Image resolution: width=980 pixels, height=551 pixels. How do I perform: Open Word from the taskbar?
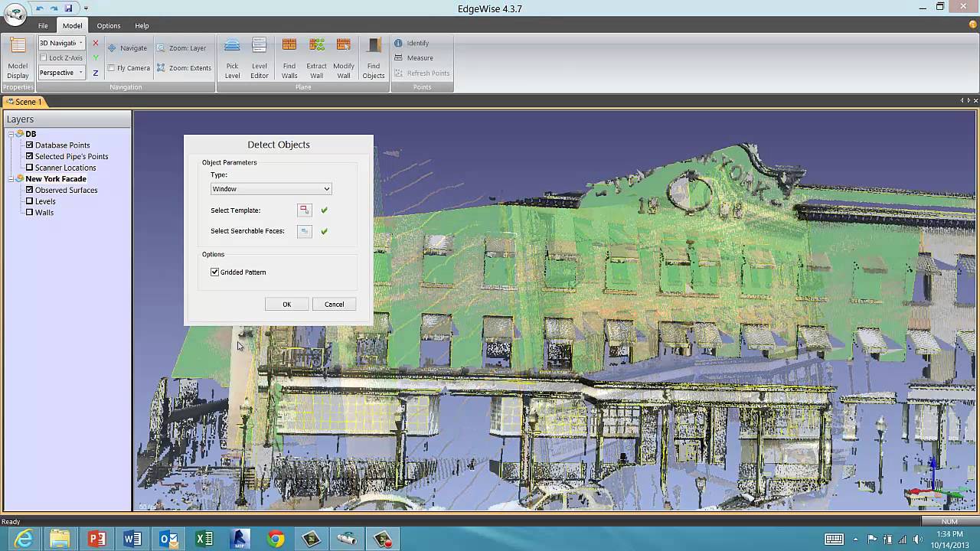coord(132,540)
